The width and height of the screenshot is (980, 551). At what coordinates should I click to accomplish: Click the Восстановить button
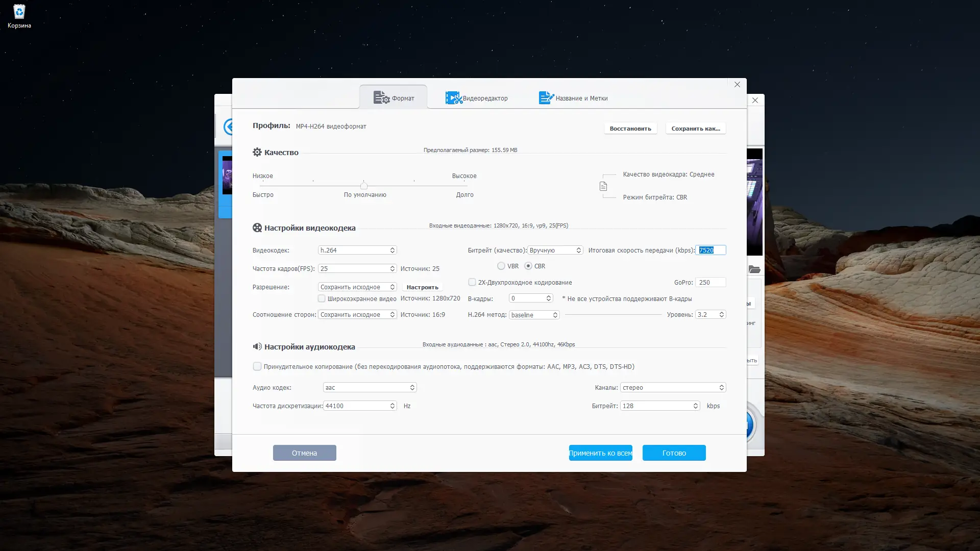click(x=630, y=129)
